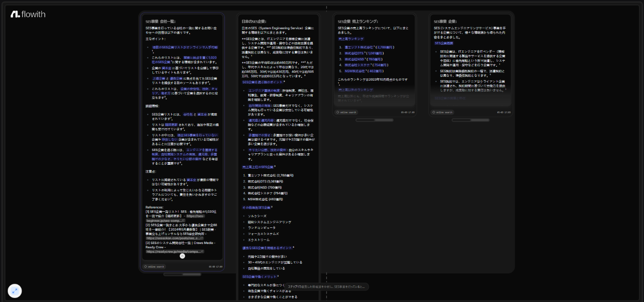Click the 'ステップ1で収集した情報源を分析し' tooltip

click(x=327, y=287)
